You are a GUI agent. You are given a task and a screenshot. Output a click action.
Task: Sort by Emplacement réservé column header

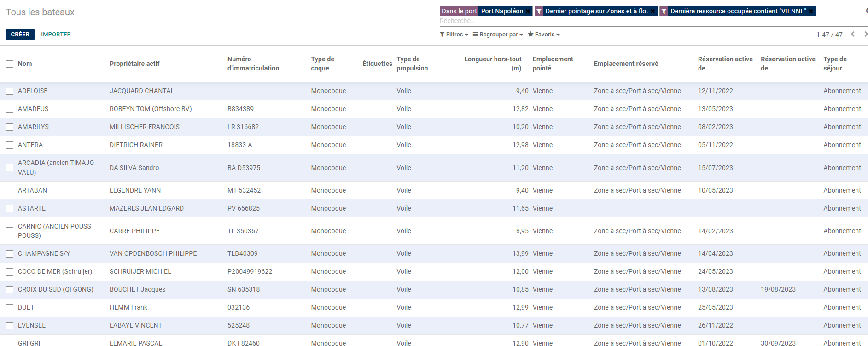pos(626,64)
